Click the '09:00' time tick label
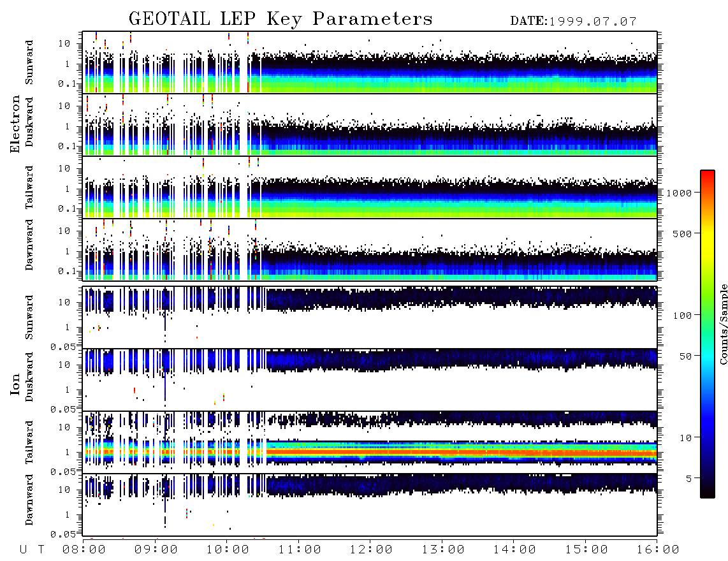 [x=156, y=550]
